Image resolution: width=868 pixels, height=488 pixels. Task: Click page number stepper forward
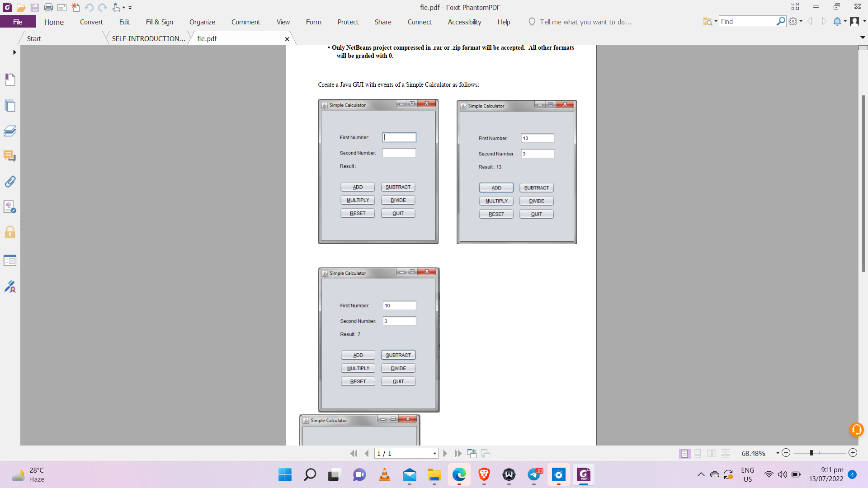pos(445,454)
